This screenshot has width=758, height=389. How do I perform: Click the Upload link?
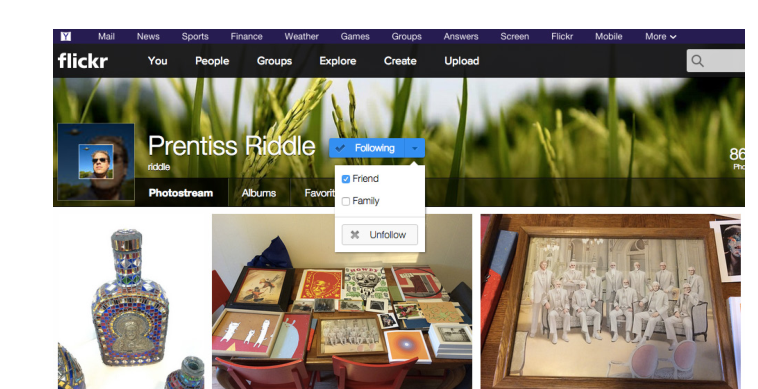(x=462, y=61)
